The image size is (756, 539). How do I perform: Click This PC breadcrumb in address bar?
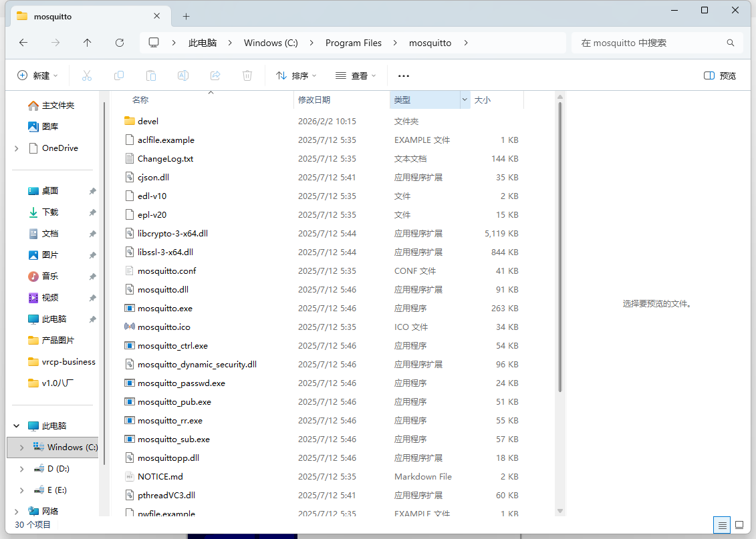pos(203,43)
